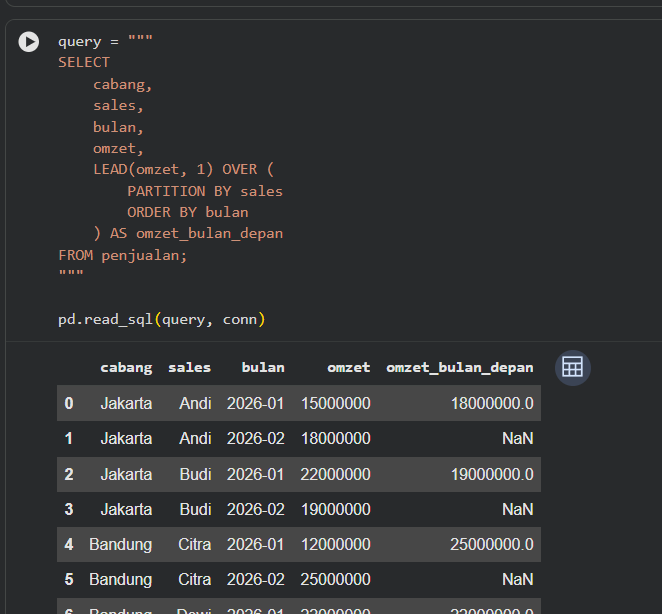Viewport: 662px width, 614px height.
Task: Place cursor on pd.read_sql(query, conn) line
Action: [x=162, y=320]
